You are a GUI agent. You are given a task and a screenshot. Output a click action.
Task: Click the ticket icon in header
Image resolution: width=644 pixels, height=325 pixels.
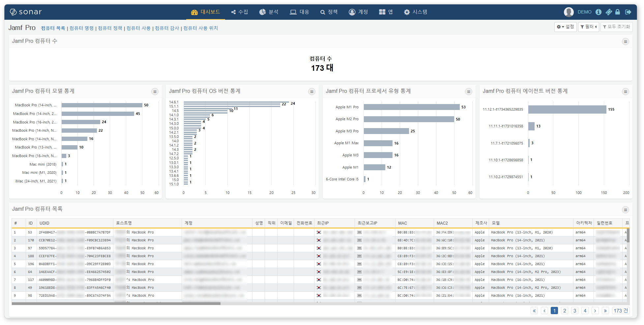[609, 12]
